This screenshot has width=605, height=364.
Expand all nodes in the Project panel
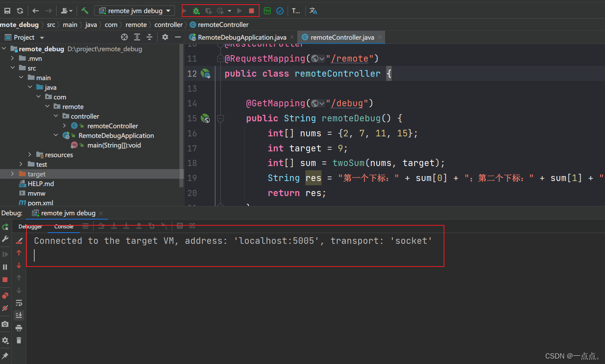pos(137,37)
